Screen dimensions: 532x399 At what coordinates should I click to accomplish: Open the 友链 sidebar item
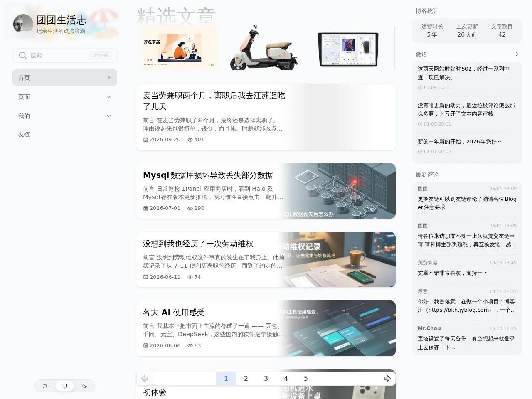[65, 134]
